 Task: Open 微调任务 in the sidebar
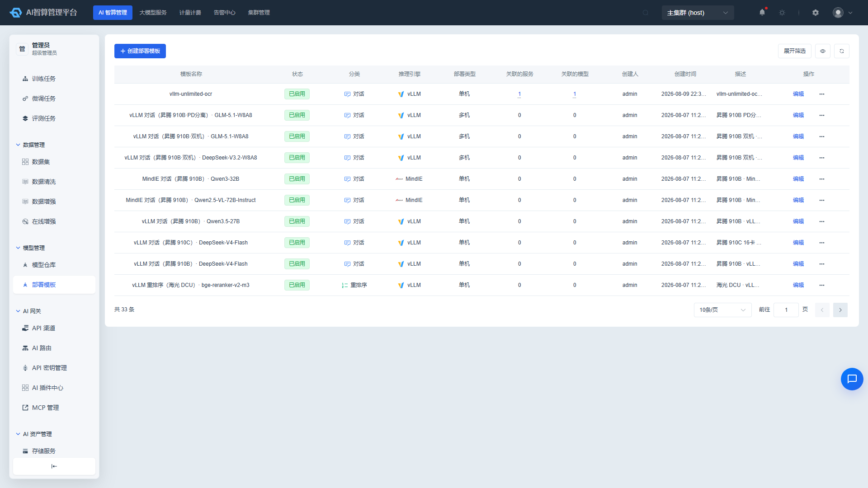click(x=54, y=99)
